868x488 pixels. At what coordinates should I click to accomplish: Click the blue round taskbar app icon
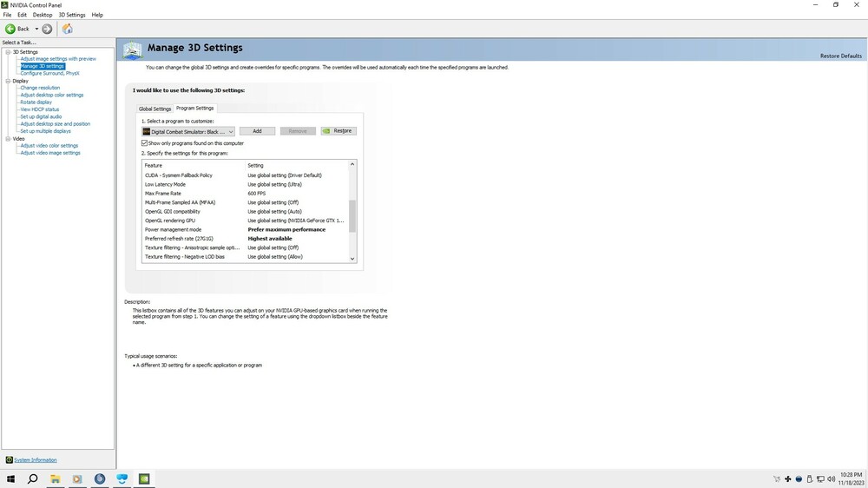[100, 478]
